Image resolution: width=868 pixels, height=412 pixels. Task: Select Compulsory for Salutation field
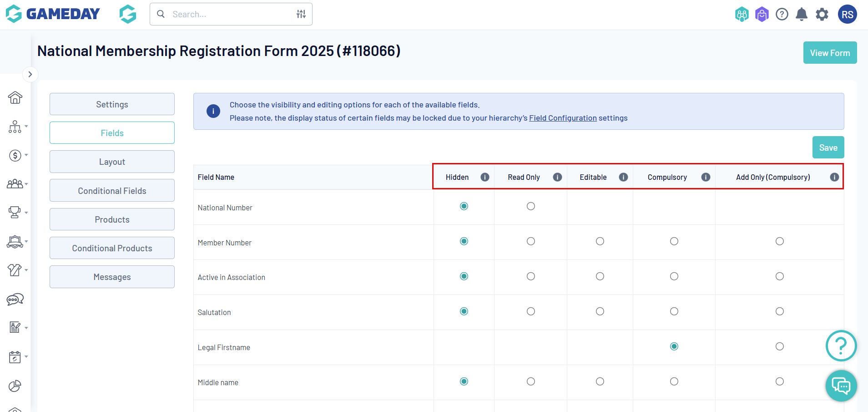tap(674, 311)
